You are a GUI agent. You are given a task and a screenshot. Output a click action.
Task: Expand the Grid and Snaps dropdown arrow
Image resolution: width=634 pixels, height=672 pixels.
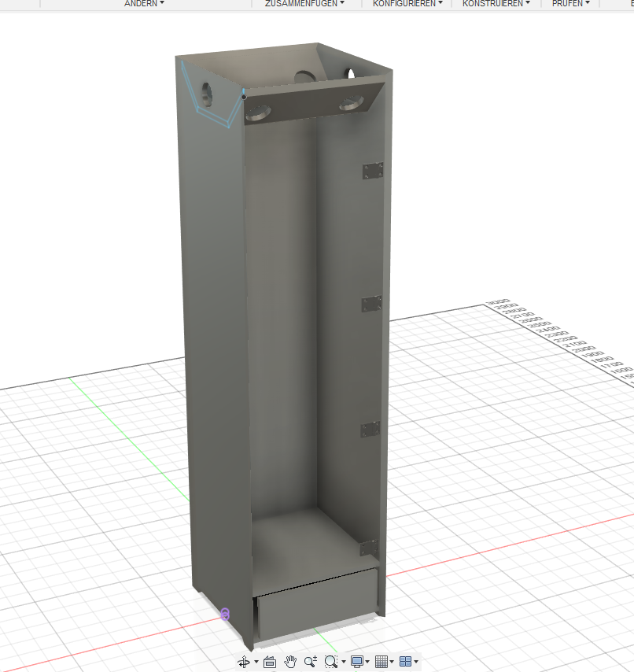point(392,662)
